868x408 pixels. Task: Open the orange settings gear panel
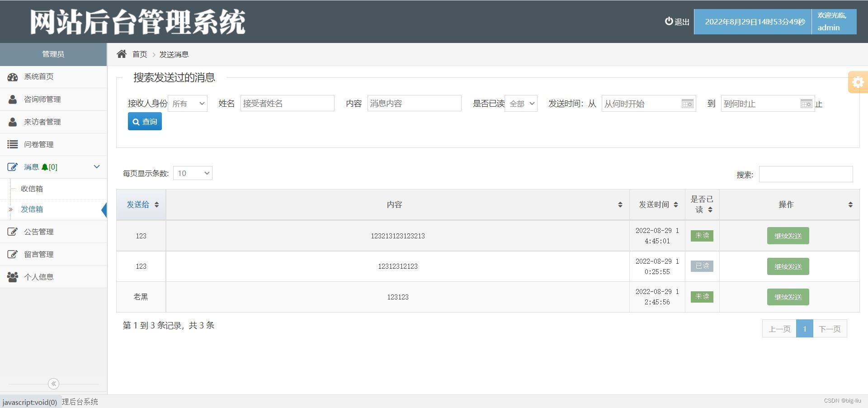[x=858, y=82]
